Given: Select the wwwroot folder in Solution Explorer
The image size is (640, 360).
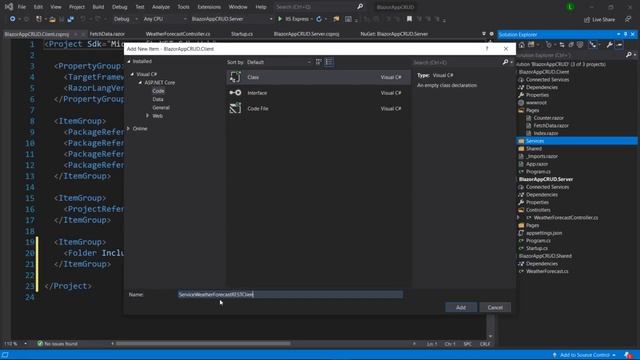Looking at the screenshot, I should pyautogui.click(x=536, y=103).
